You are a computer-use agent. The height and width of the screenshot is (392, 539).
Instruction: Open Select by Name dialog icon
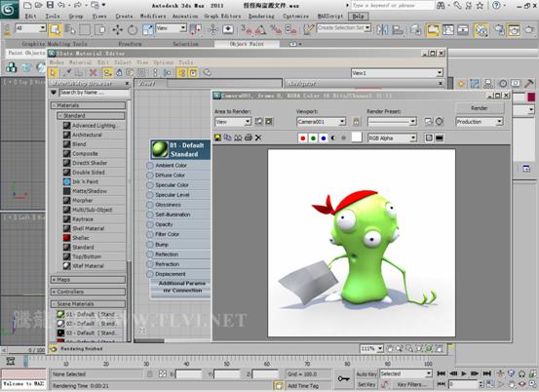[x=70, y=30]
